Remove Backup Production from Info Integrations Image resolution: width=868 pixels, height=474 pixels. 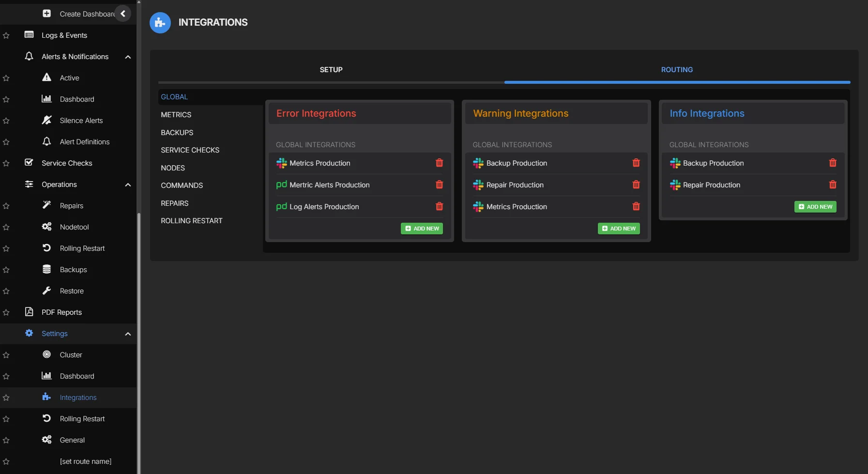(x=832, y=163)
